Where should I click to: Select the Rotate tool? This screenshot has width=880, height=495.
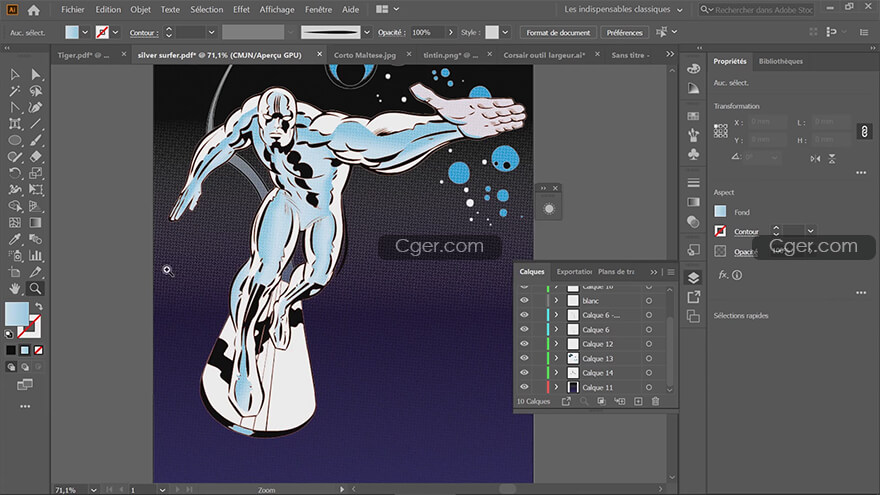(x=15, y=173)
